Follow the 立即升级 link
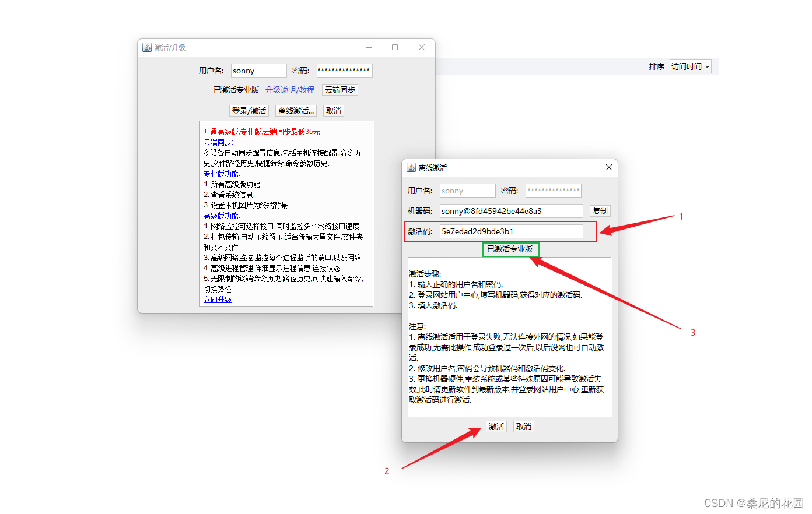The image size is (812, 514). [x=218, y=300]
